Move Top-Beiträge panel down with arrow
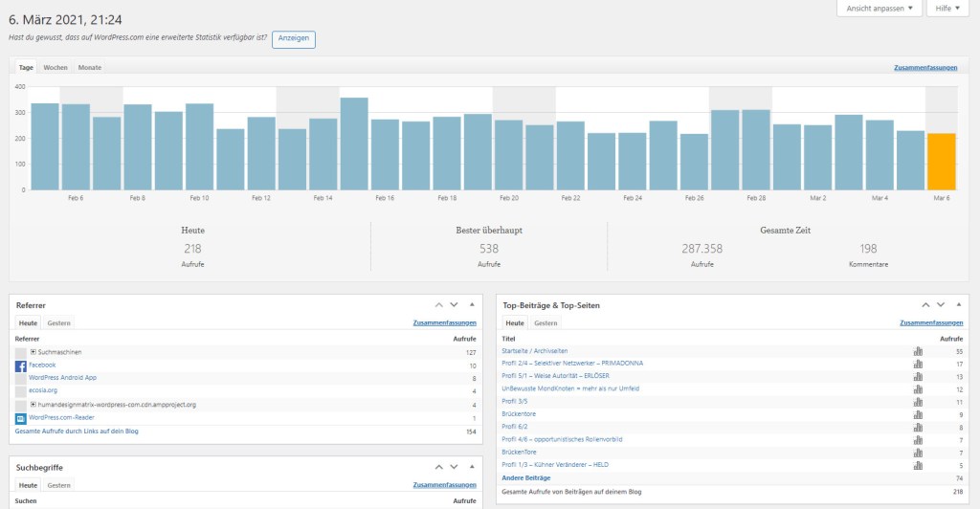The height and width of the screenshot is (509, 980). [x=941, y=305]
